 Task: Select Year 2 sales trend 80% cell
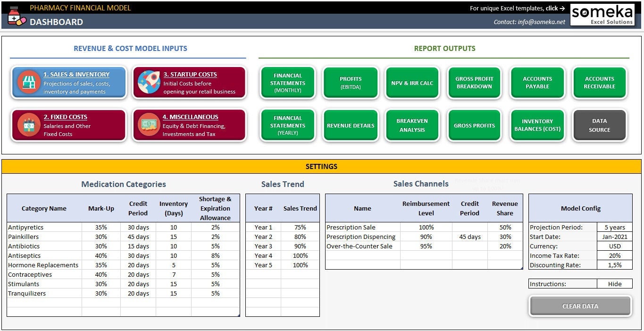300,237
